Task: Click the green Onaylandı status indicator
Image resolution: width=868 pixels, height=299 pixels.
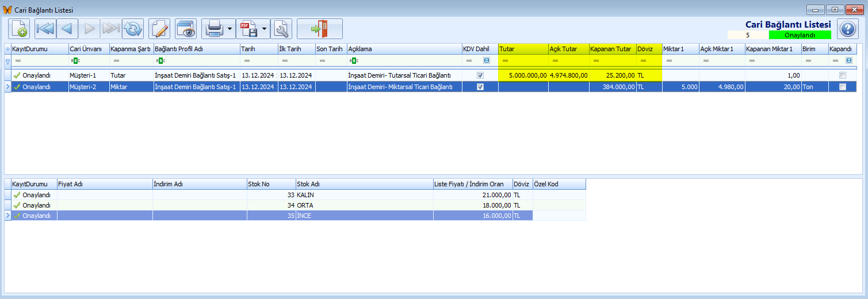Action: [800, 35]
